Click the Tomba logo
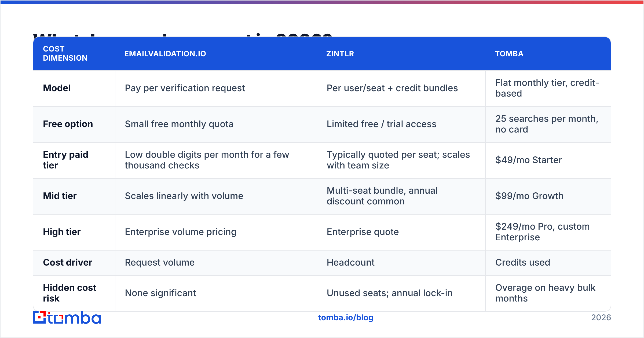This screenshot has width=644, height=338. [67, 317]
